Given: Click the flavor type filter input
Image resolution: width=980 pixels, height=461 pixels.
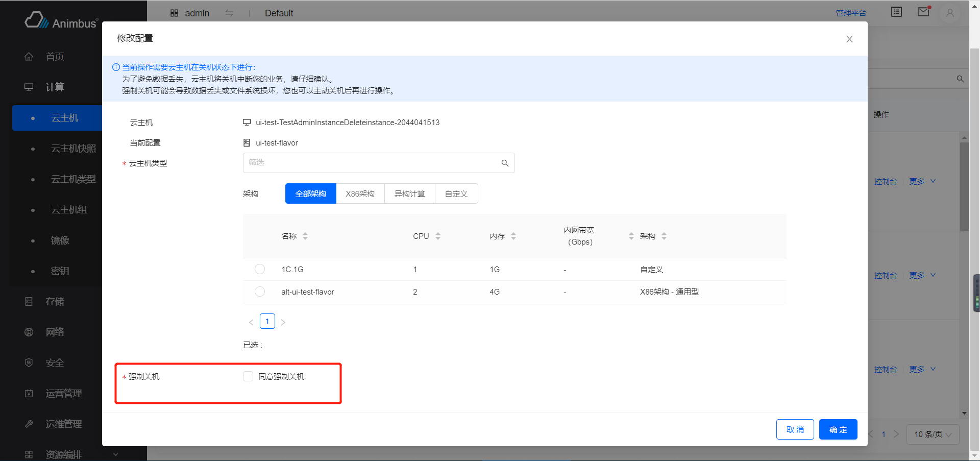Looking at the screenshot, I should point(373,163).
